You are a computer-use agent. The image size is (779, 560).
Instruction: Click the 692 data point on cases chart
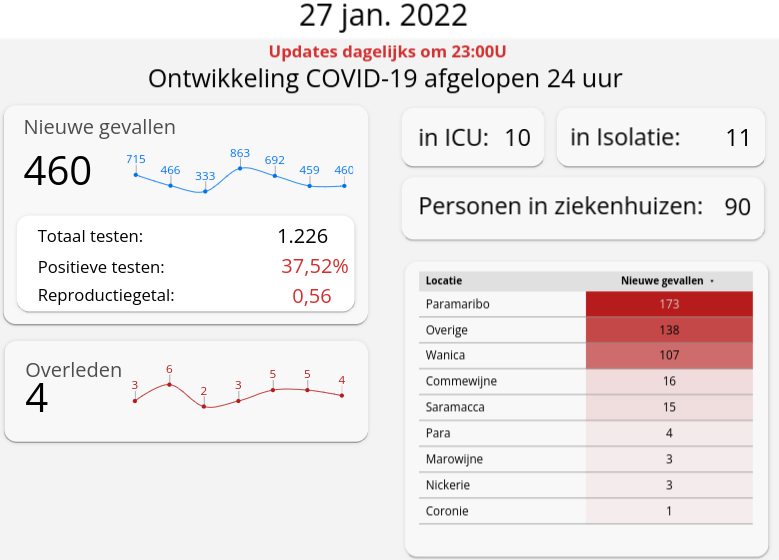275,175
